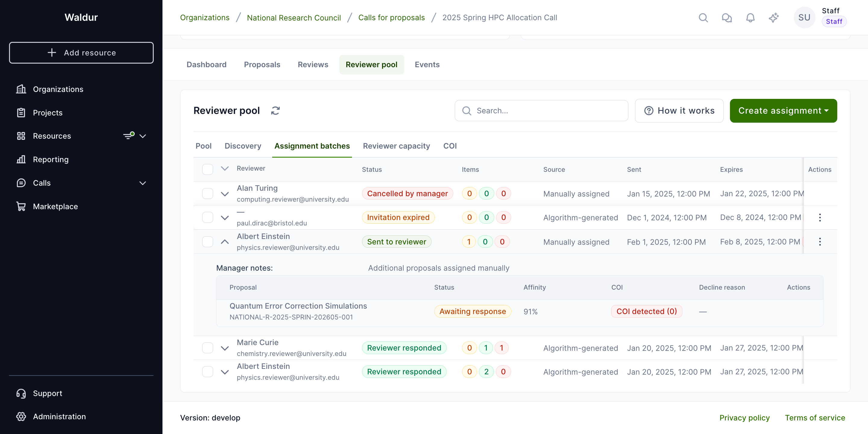The image size is (868, 434).
Task: Click the Invitation expired status badge
Action: pos(398,217)
